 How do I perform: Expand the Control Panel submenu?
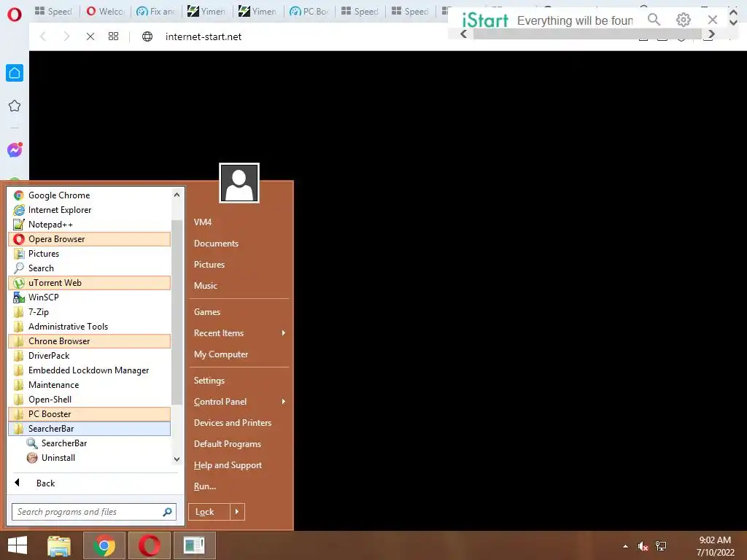pos(239,402)
